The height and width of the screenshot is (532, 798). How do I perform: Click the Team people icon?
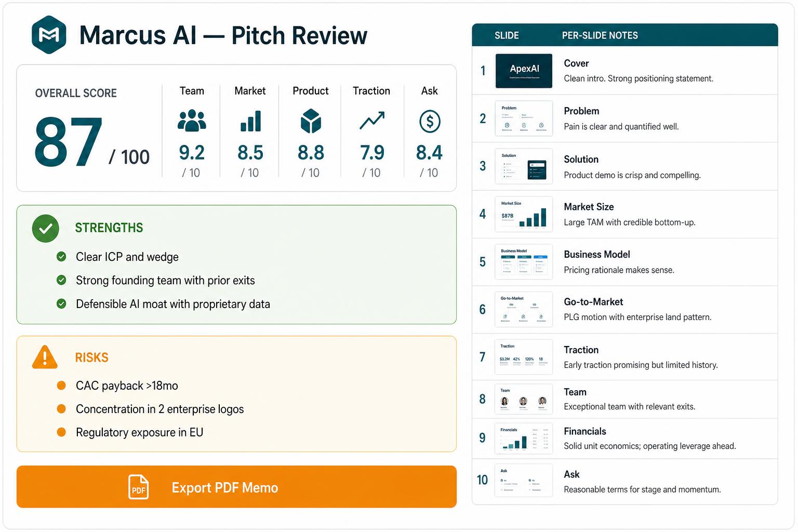192,121
